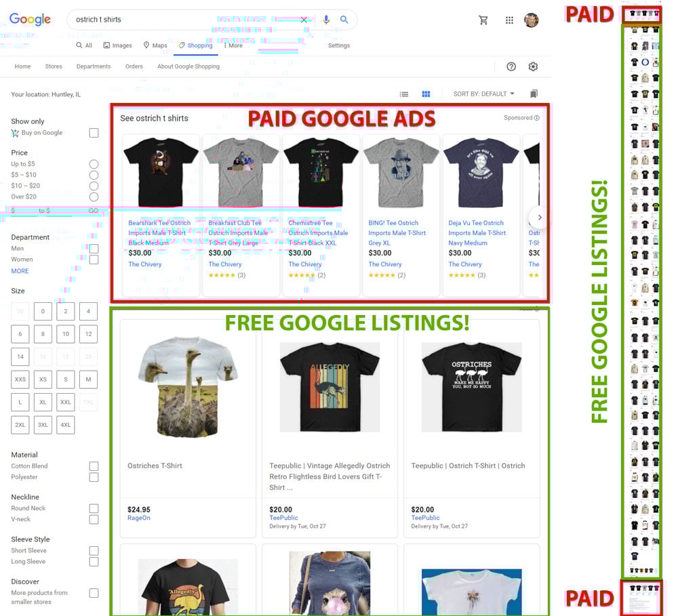Open the Ostriches Make Me Happy shirt image

[x=471, y=388]
